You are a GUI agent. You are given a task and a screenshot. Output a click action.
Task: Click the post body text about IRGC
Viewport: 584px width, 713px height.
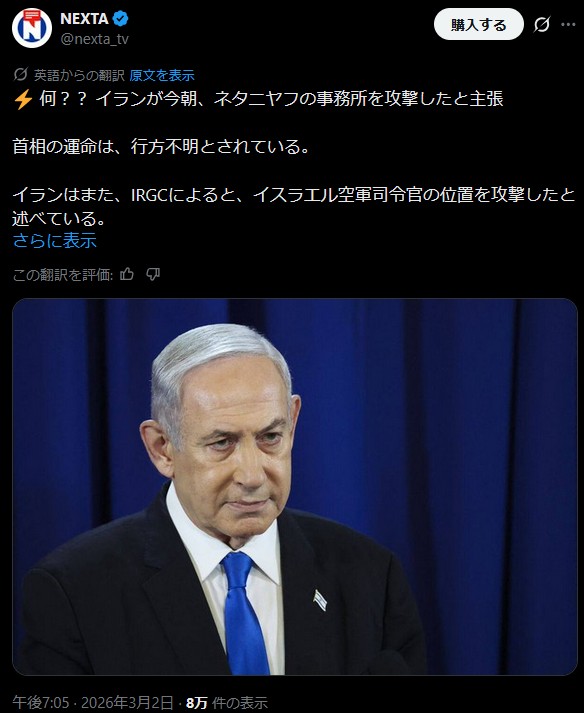coord(294,206)
